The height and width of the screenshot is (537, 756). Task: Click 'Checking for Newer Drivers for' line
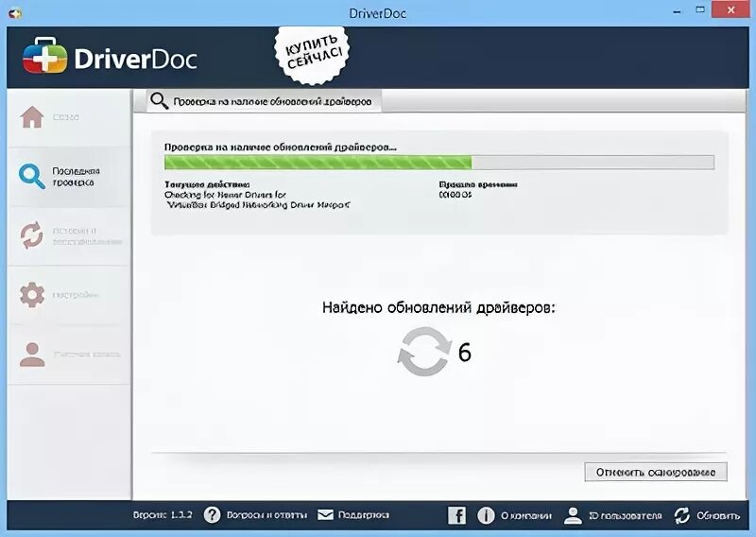[x=225, y=195]
